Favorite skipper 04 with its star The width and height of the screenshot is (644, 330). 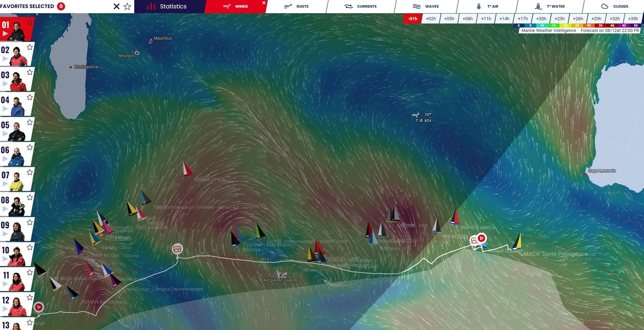[30, 97]
